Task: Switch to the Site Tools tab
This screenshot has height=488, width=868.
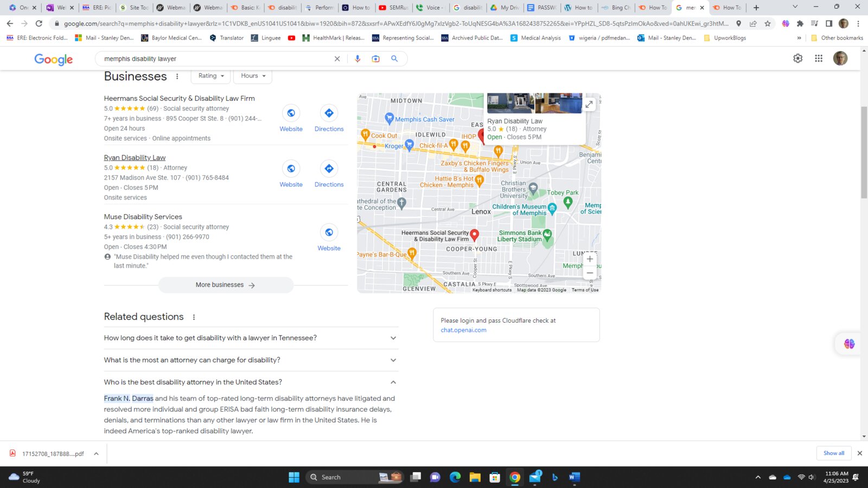Action: coord(133,8)
